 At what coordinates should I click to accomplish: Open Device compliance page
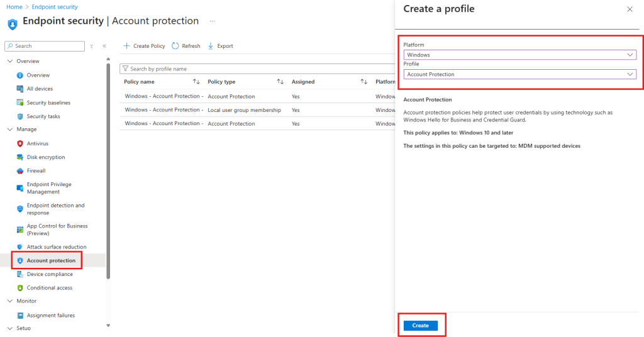pos(50,274)
